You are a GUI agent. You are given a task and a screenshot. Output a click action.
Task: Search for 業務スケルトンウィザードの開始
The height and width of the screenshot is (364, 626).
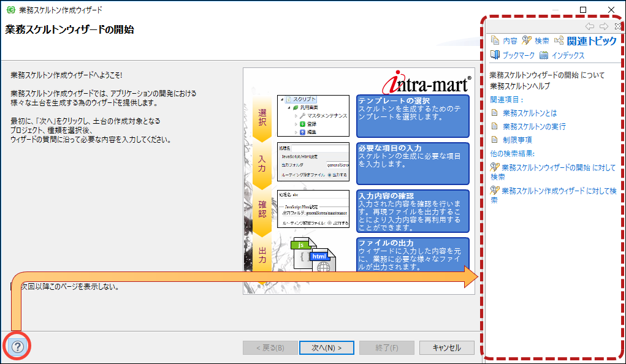pos(553,172)
